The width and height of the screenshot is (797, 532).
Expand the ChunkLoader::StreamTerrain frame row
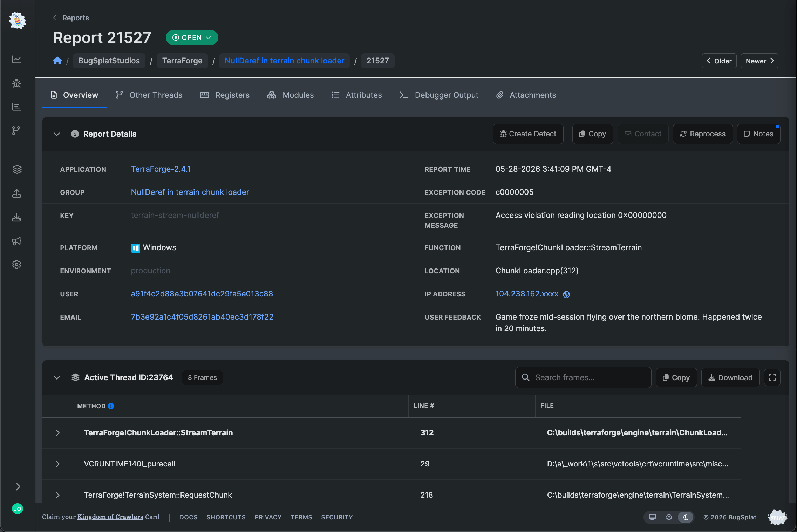pos(58,433)
